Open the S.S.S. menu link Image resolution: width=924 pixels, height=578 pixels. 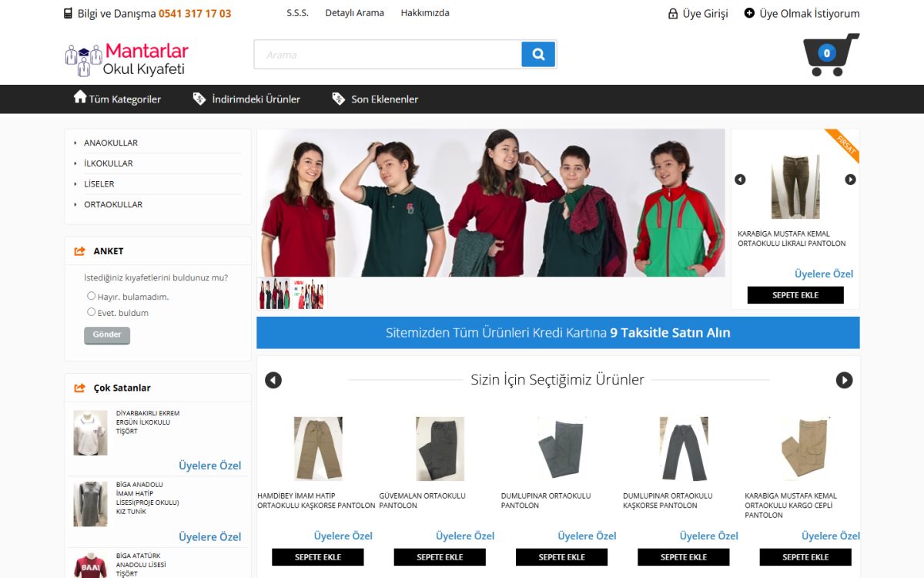(298, 13)
